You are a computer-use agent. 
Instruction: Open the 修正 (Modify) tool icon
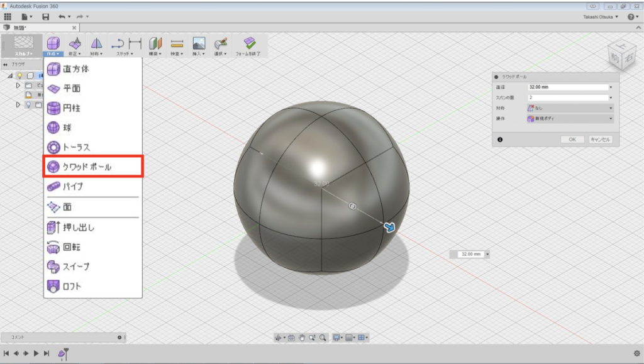pos(75,45)
